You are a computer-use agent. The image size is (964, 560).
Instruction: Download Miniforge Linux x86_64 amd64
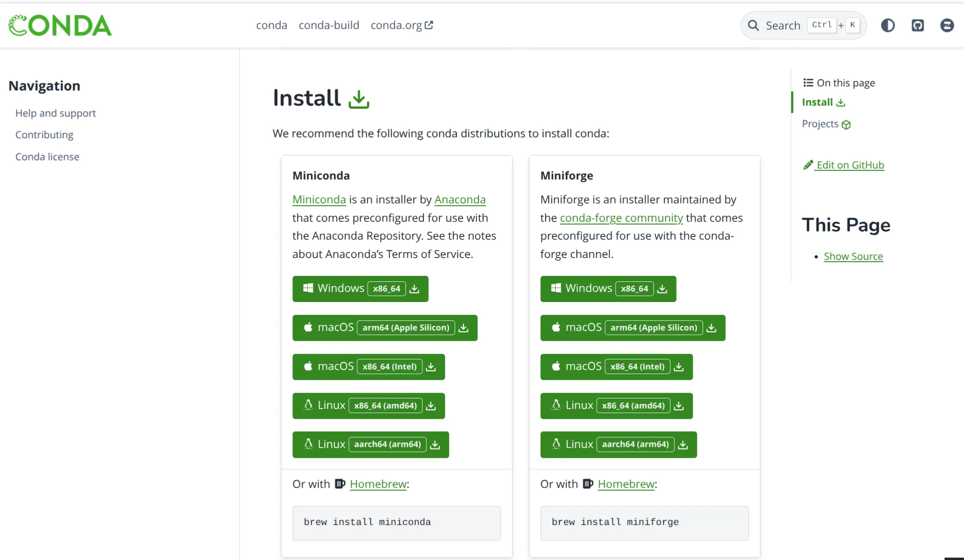tap(617, 406)
